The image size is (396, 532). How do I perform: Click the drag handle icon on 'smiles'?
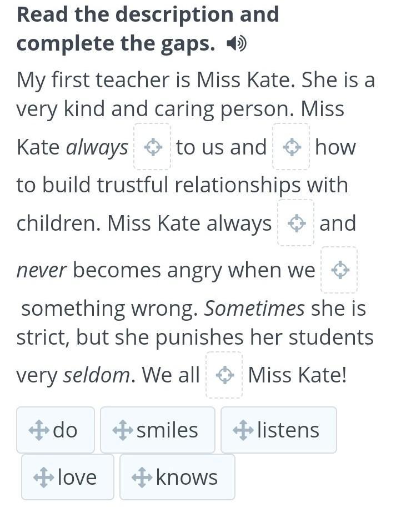(x=122, y=430)
